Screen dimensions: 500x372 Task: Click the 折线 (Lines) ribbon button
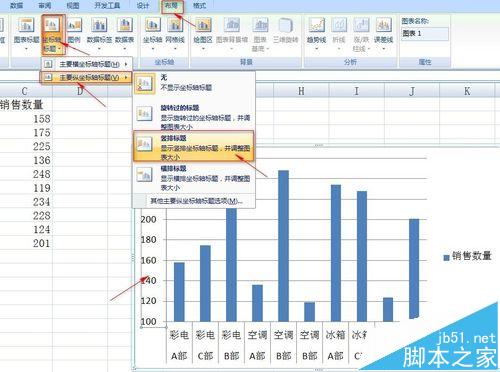[x=339, y=33]
